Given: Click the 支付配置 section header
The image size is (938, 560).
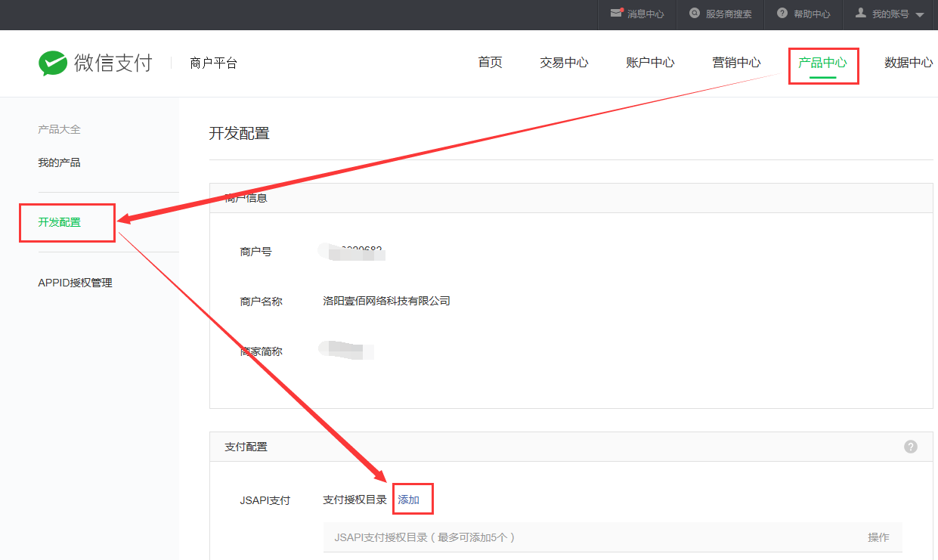Looking at the screenshot, I should click(571, 447).
